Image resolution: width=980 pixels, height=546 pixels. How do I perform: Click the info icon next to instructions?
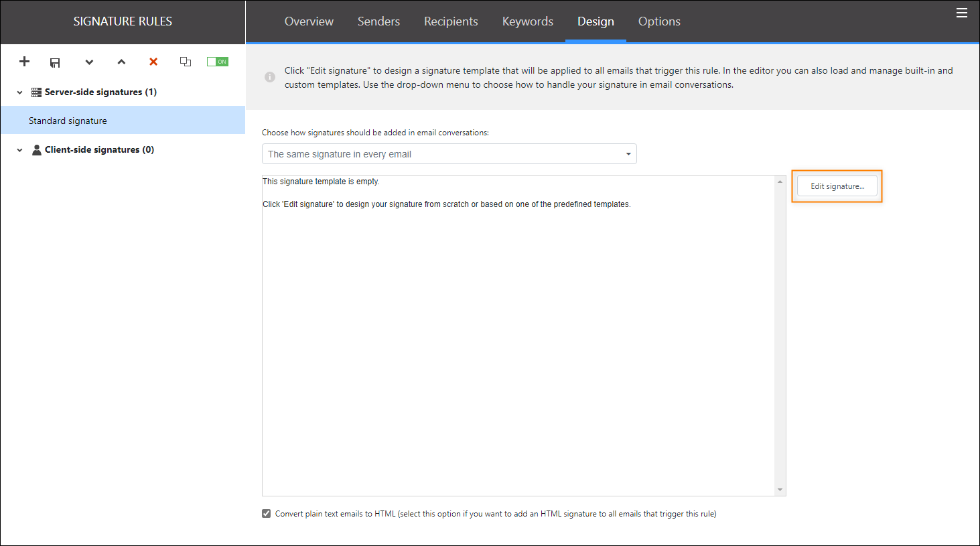tap(269, 77)
